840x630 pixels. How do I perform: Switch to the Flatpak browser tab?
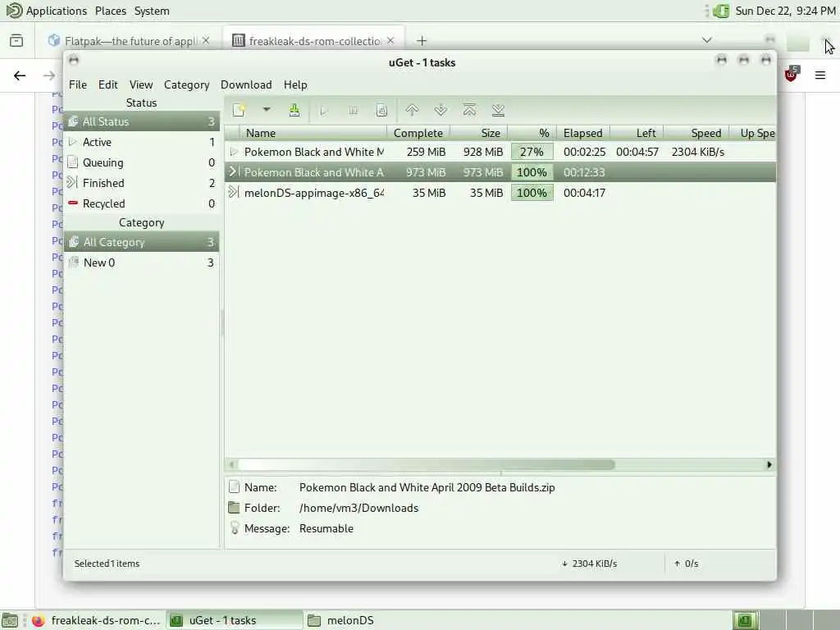coord(129,41)
